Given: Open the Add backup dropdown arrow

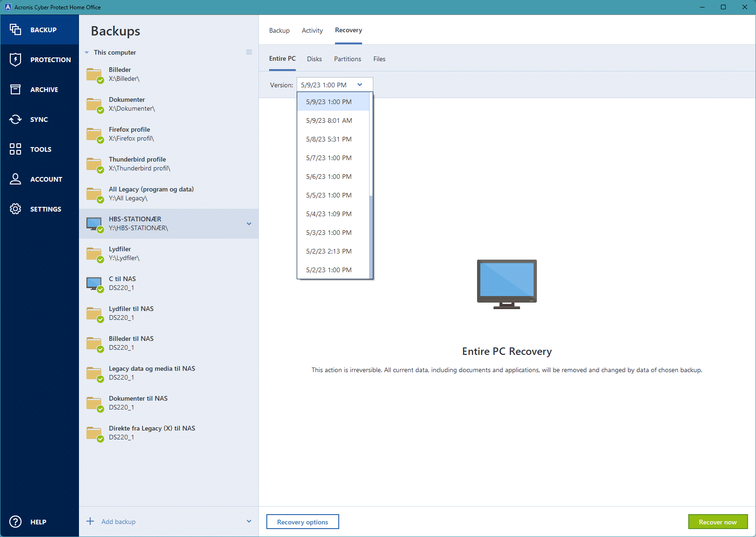Looking at the screenshot, I should [249, 521].
